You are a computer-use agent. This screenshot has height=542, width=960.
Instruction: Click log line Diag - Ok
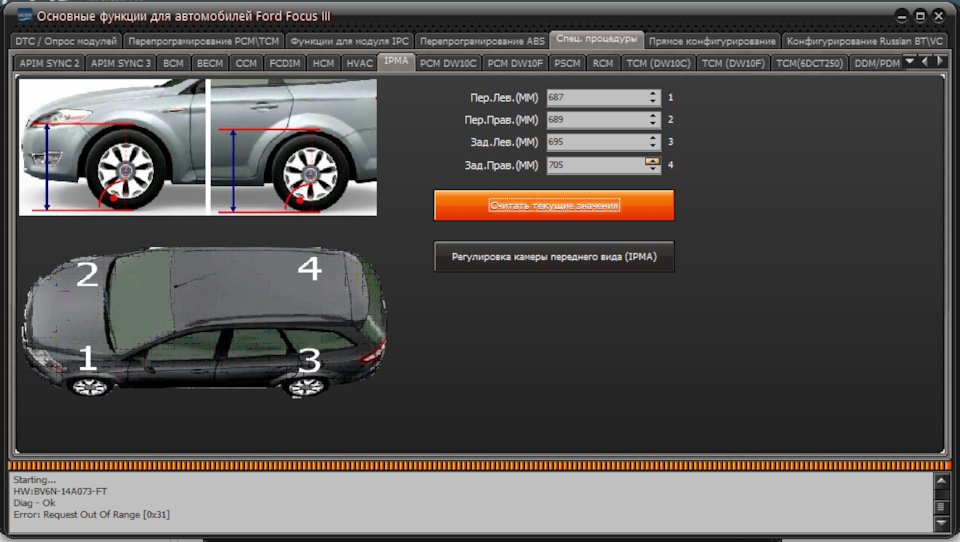(x=34, y=503)
